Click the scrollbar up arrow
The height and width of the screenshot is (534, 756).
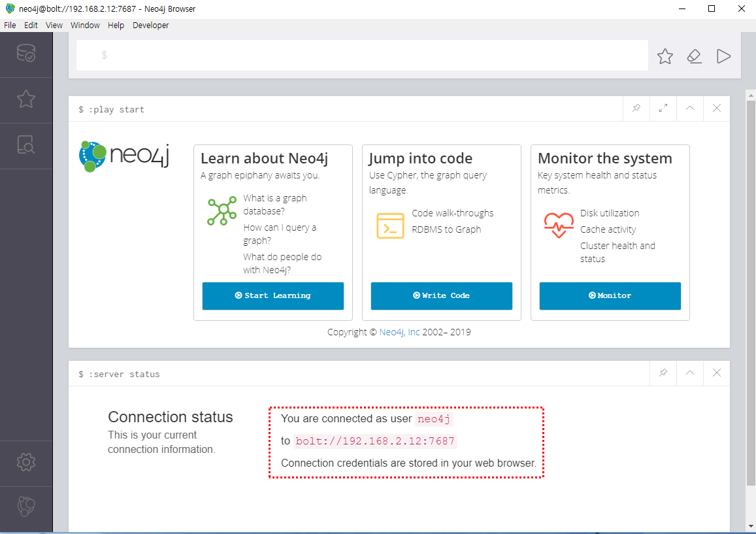[751, 95]
